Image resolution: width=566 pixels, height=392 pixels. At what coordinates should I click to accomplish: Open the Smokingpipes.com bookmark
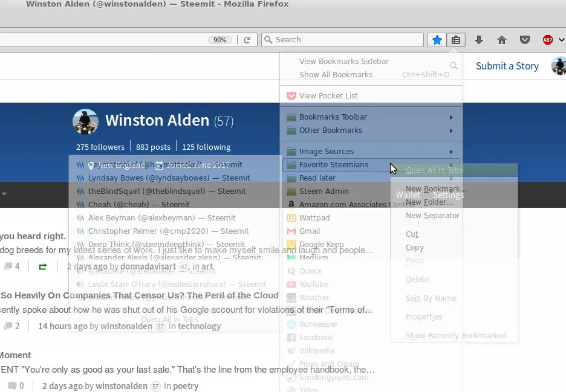pos(371,378)
